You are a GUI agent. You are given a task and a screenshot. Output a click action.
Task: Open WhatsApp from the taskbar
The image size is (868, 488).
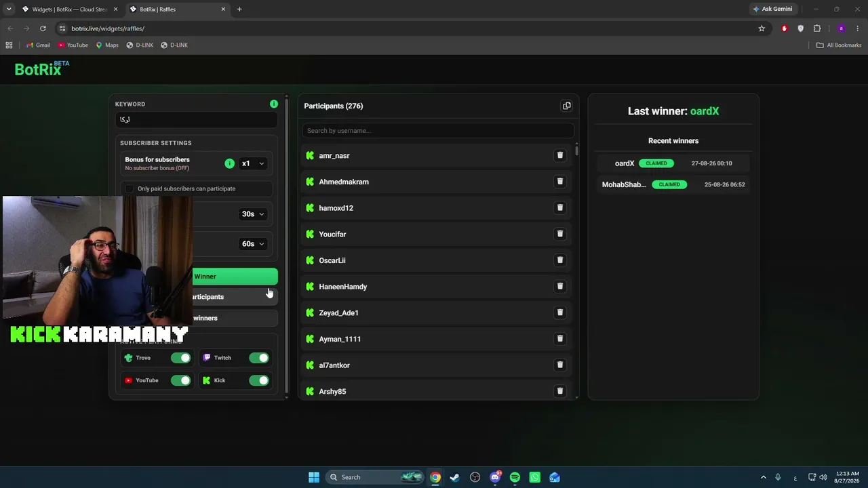(534, 477)
